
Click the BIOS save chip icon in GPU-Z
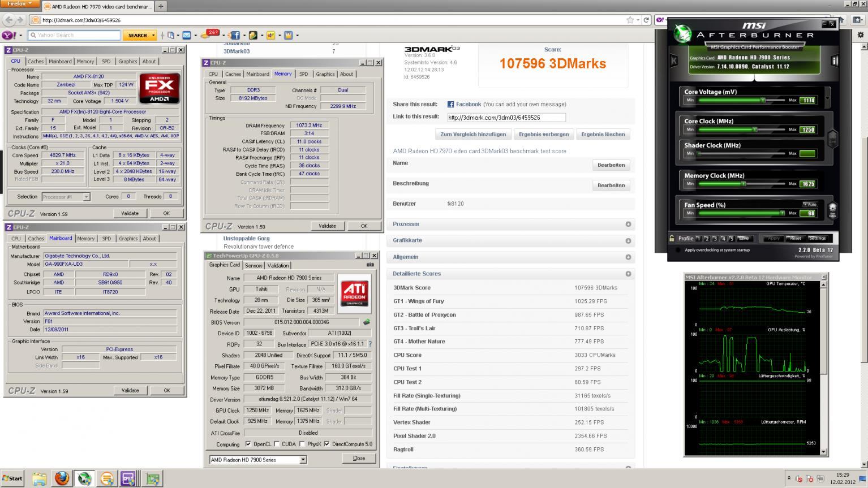[366, 322]
